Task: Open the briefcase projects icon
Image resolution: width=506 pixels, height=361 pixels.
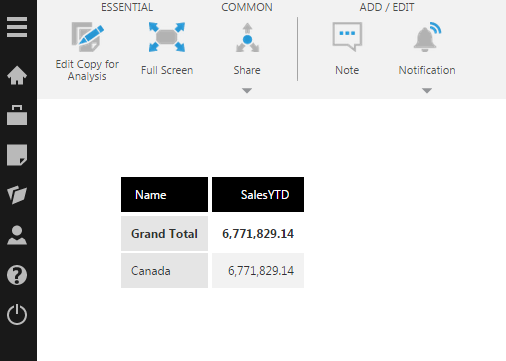Action: [x=17, y=115]
